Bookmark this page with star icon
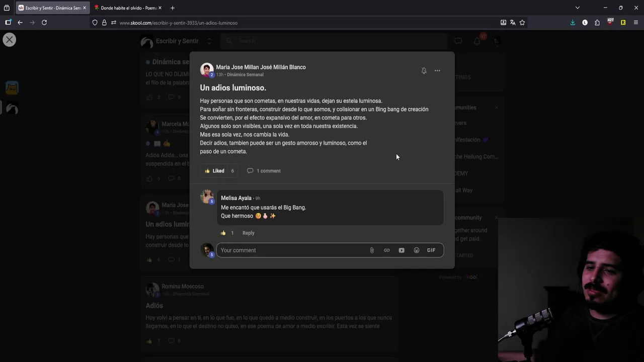 (x=522, y=23)
